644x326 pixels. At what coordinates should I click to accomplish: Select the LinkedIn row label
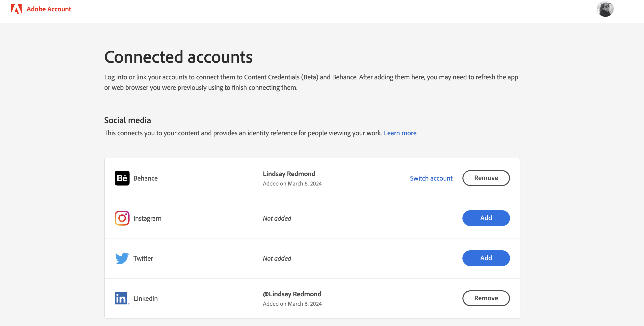click(x=145, y=299)
